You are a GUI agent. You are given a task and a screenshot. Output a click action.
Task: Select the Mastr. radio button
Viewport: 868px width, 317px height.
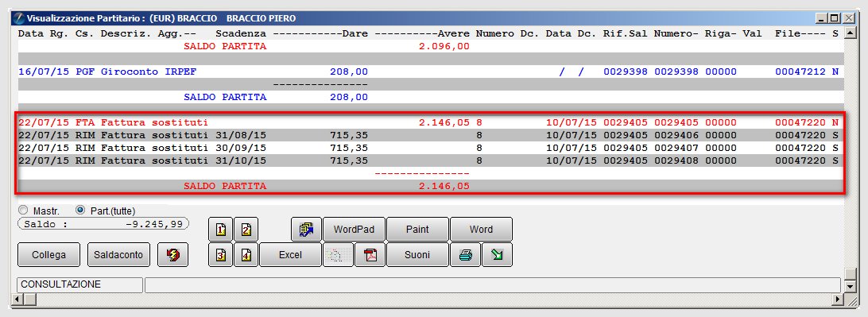[x=23, y=211]
